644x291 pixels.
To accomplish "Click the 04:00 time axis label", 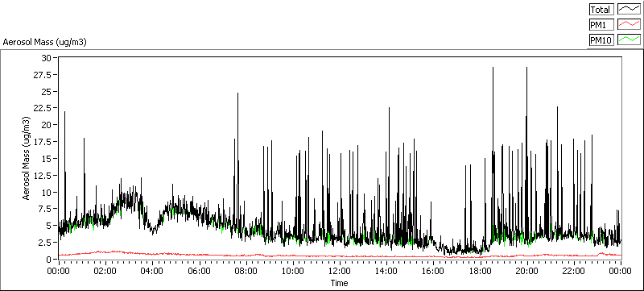I will (x=152, y=271).
